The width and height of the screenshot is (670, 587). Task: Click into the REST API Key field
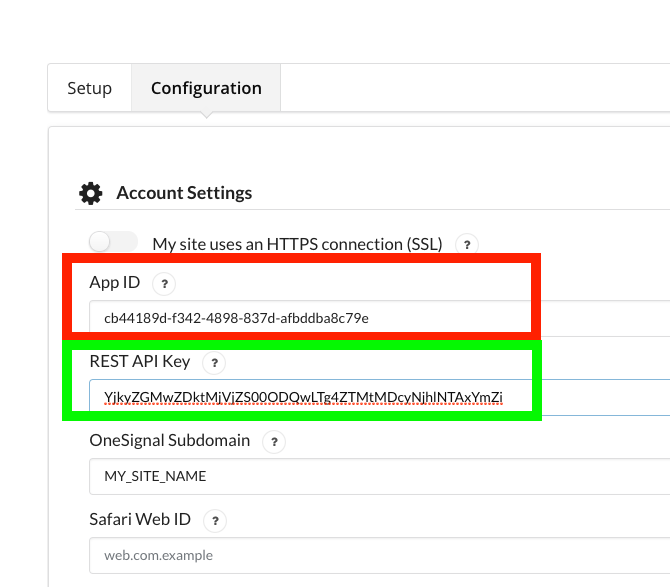point(380,397)
